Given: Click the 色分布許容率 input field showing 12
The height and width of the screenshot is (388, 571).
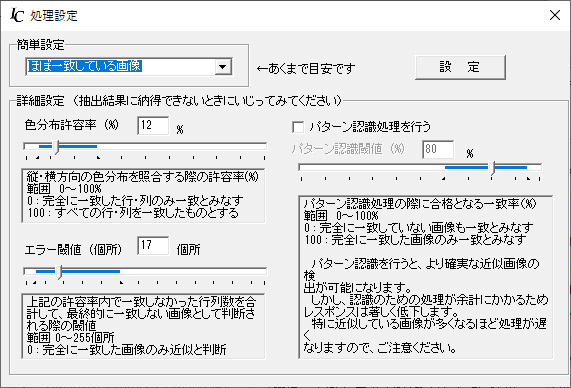Looking at the screenshot, I should 153,125.
